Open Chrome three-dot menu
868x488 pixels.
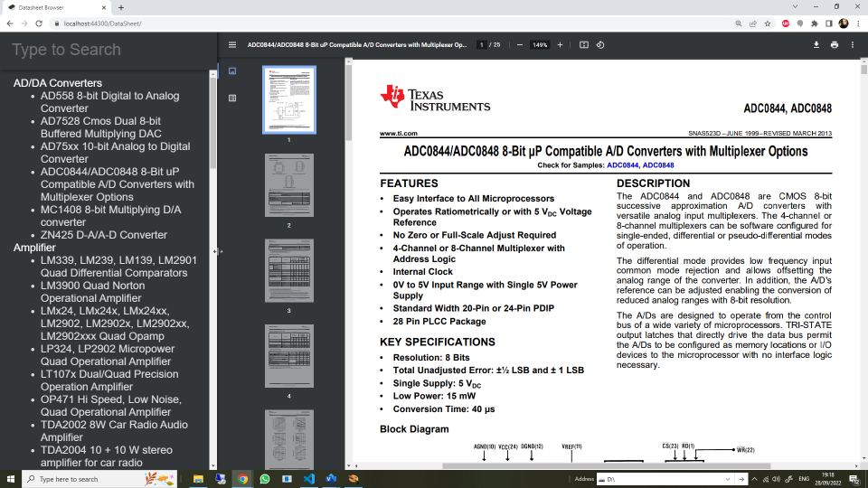(858, 23)
